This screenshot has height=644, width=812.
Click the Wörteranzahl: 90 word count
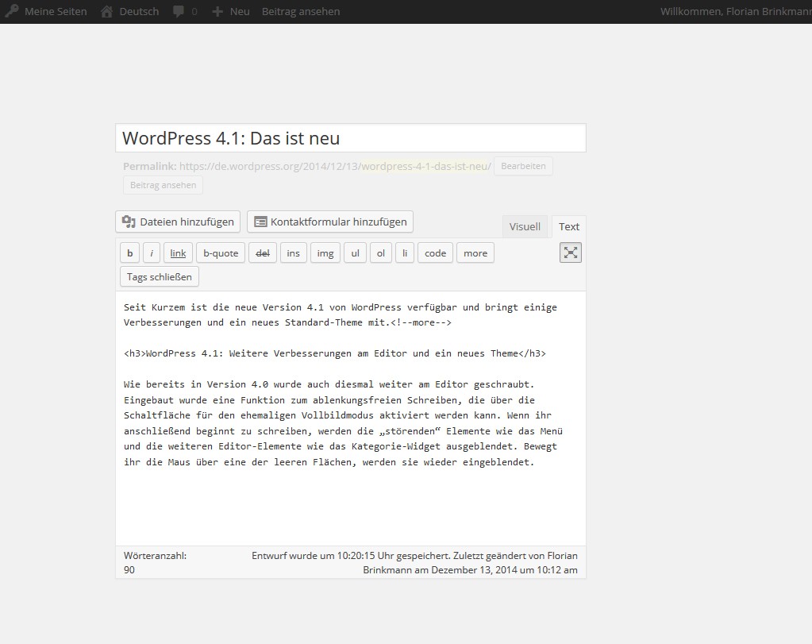[x=155, y=563]
